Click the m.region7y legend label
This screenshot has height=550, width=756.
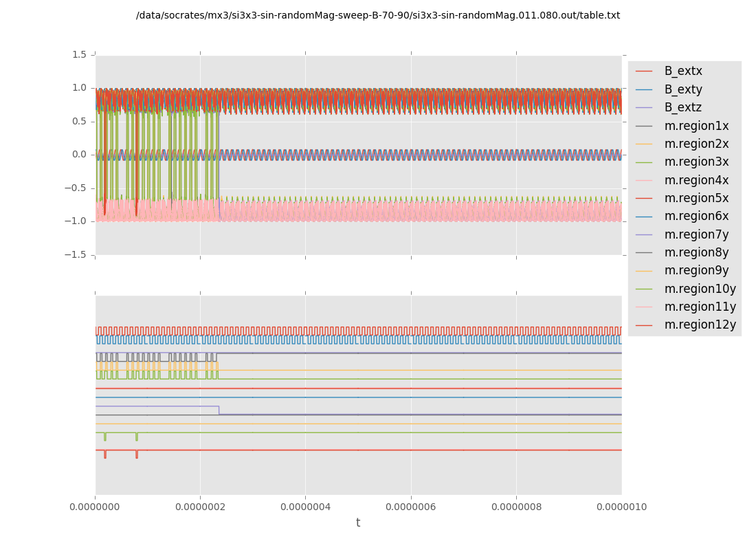[x=696, y=234]
